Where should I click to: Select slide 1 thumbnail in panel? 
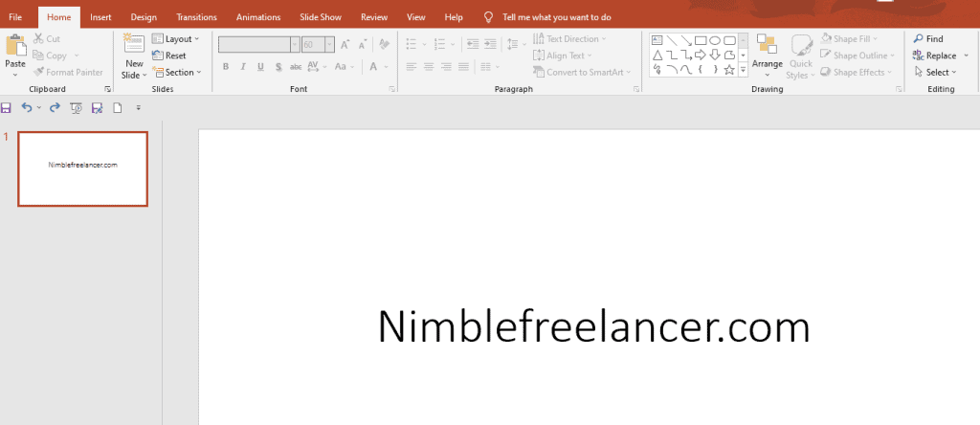click(x=82, y=168)
